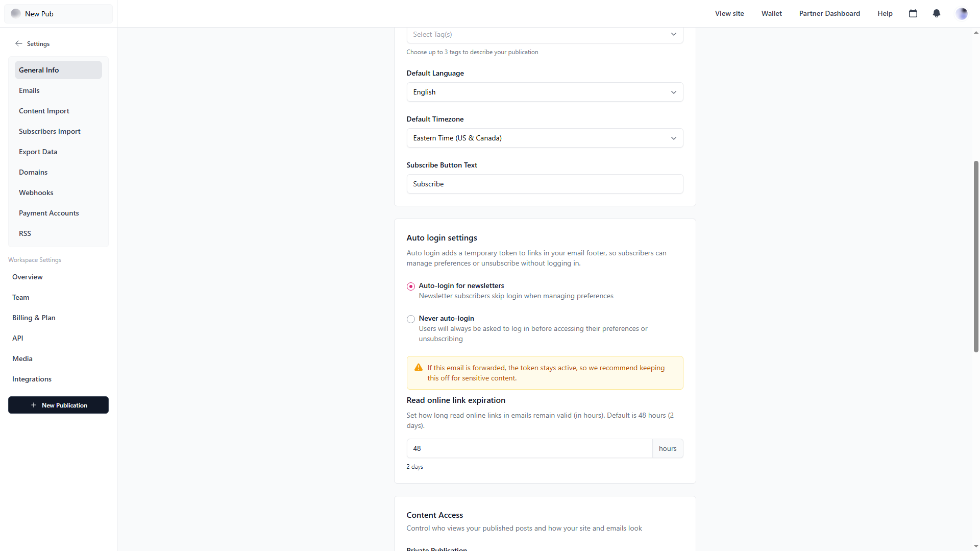The width and height of the screenshot is (980, 551).
Task: Click the warning triangle icon in the alert
Action: click(x=419, y=368)
